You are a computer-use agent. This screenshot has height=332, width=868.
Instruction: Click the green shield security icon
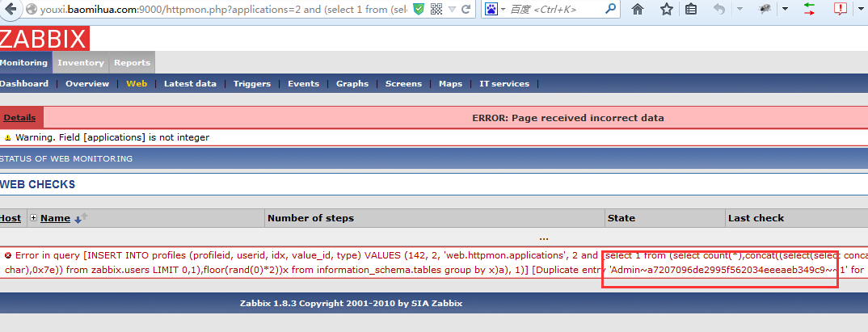coord(419,9)
